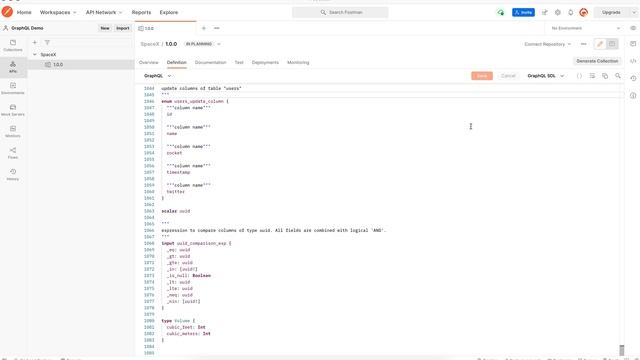Open Explore in top navigation
This screenshot has width=640, height=360.
tap(169, 12)
